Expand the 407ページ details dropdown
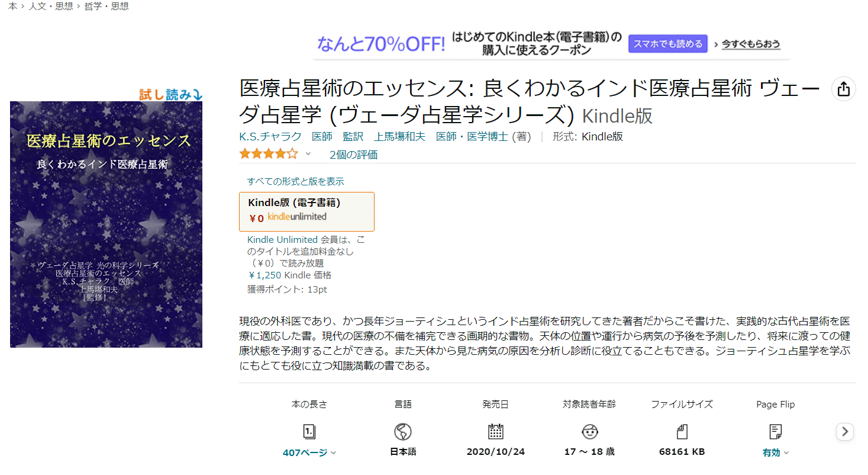This screenshot has height=475, width=868. [x=309, y=452]
